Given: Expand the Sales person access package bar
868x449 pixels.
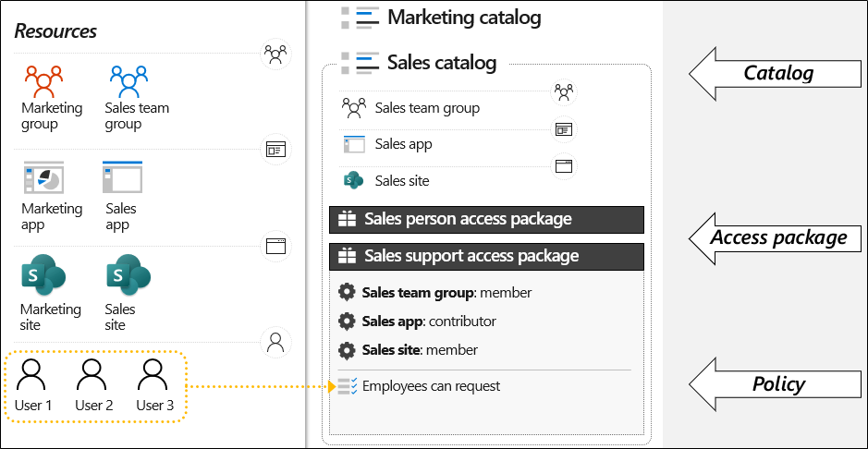Looking at the screenshot, I should coord(485,220).
